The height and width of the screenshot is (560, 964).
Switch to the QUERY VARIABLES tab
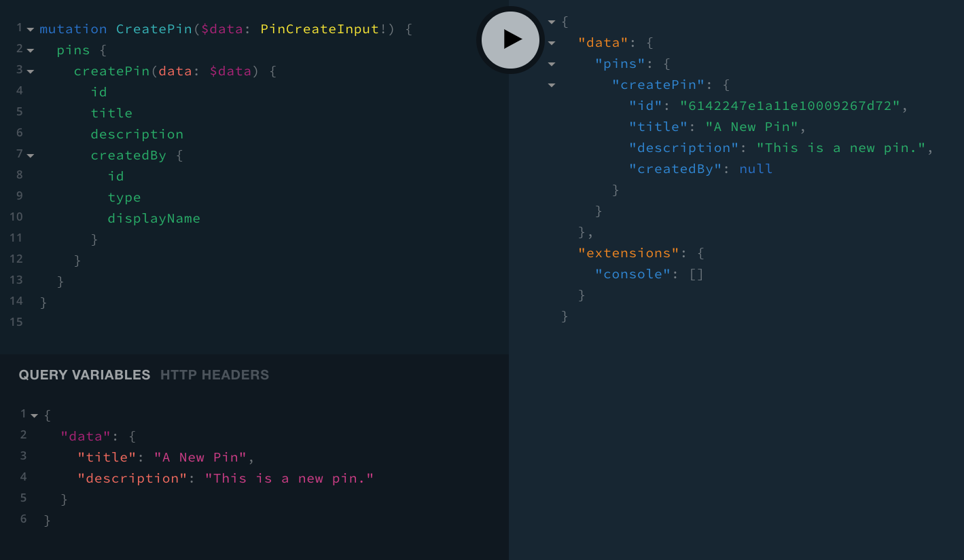(84, 375)
